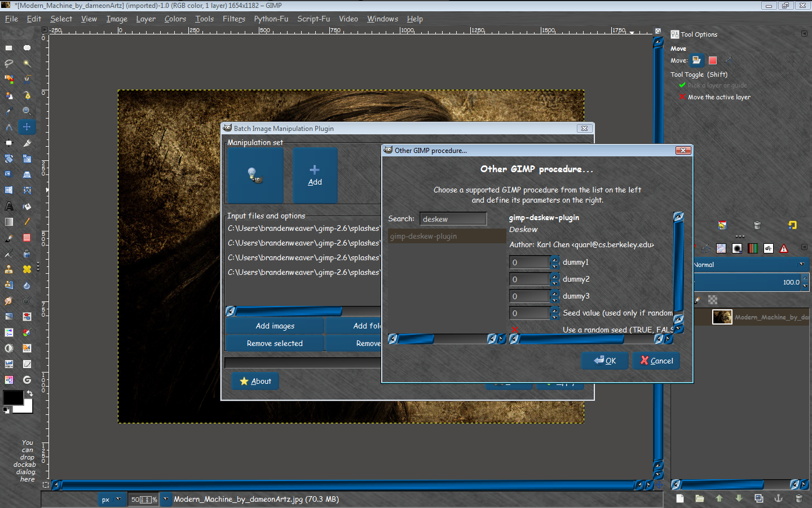Select the Heal tool (yellow bandage)

27,269
